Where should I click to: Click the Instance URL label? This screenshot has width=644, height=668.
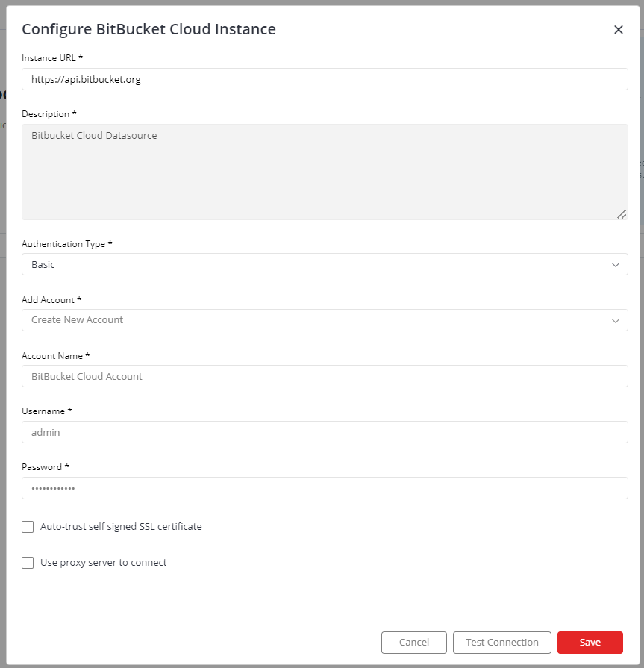[x=52, y=58]
